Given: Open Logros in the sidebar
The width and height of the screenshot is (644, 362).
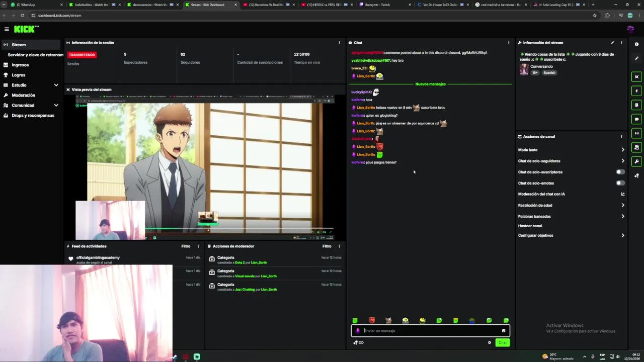Looking at the screenshot, I should 19,75.
